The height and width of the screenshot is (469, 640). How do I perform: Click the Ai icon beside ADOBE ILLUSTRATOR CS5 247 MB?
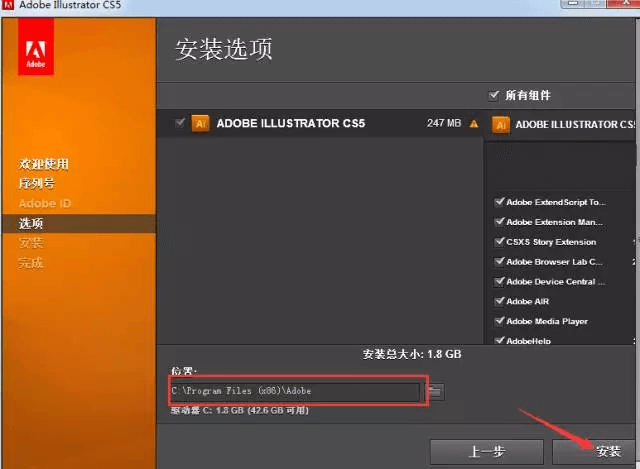tap(200, 124)
